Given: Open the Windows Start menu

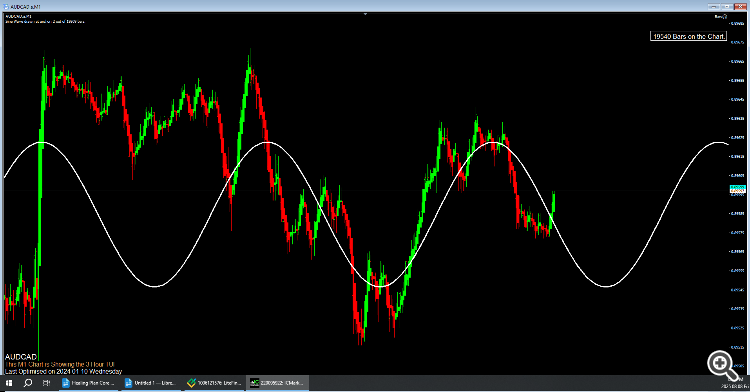Looking at the screenshot, I should coord(9,383).
